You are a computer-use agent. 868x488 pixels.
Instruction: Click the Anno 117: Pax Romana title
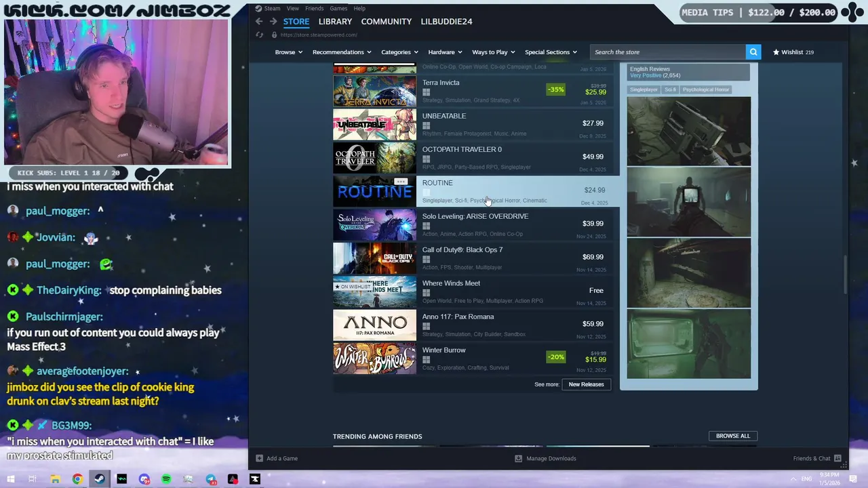click(x=458, y=317)
